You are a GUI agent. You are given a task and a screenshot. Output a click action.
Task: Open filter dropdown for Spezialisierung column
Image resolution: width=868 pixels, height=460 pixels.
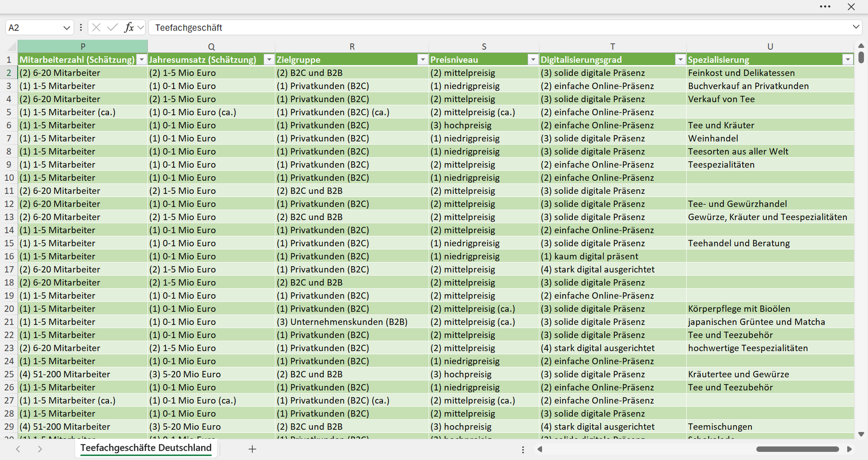point(848,60)
